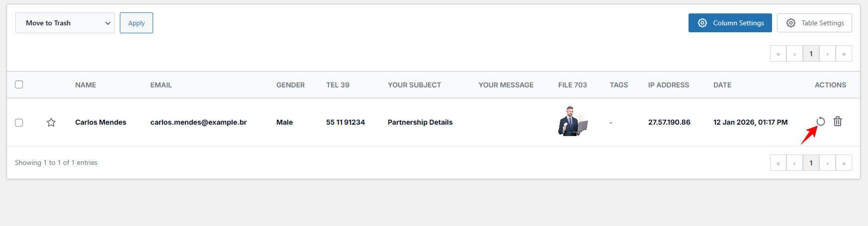Star the Carlos Mendes entry
868x226 pixels.
tap(51, 122)
